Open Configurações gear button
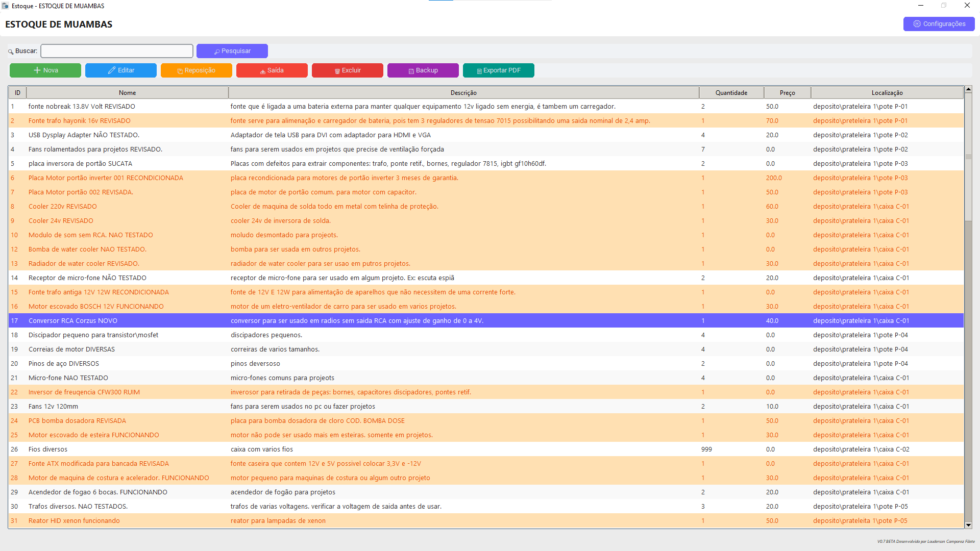The width and height of the screenshot is (980, 551). click(x=939, y=24)
